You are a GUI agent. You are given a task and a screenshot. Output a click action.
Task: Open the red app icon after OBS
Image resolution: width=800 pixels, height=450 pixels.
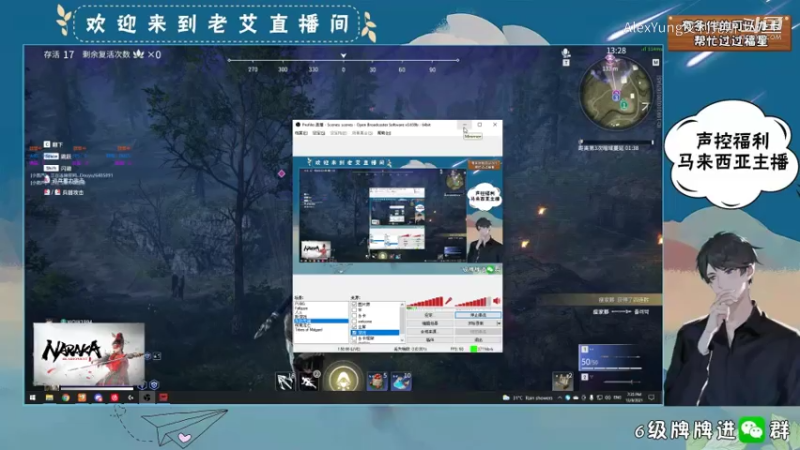click(163, 397)
